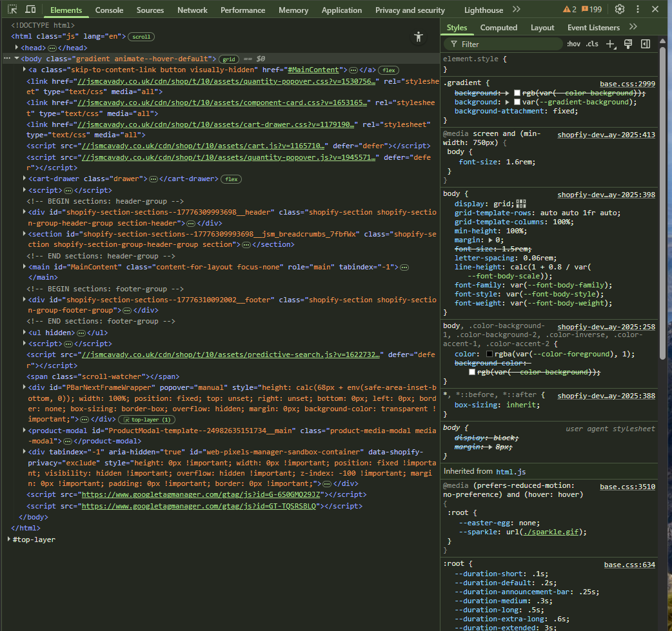Open the DevTools settings gear

619,9
